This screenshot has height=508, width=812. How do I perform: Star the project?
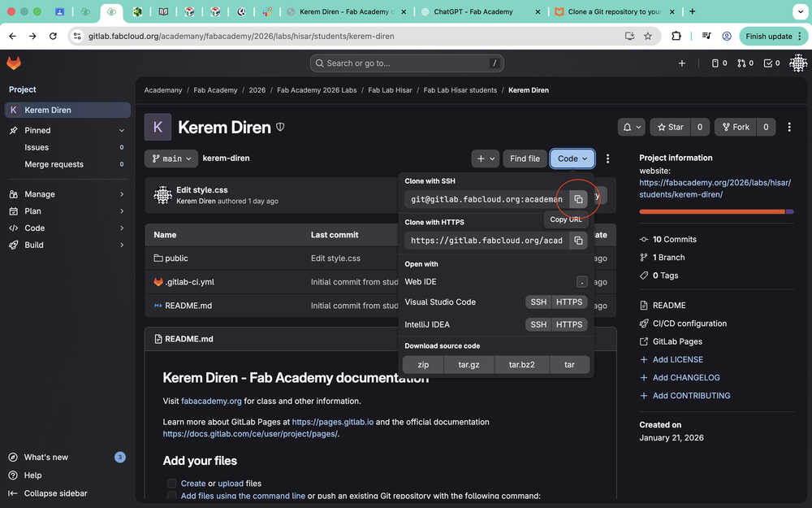pos(670,127)
